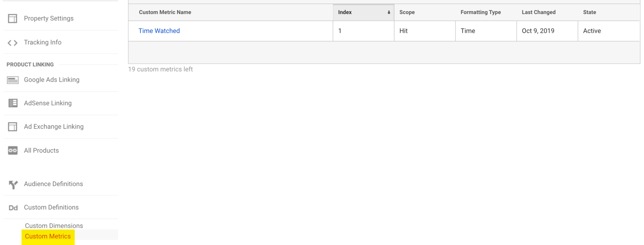Image resolution: width=644 pixels, height=245 pixels.
Task: Click the index value 1 cell
Action: [x=363, y=31]
